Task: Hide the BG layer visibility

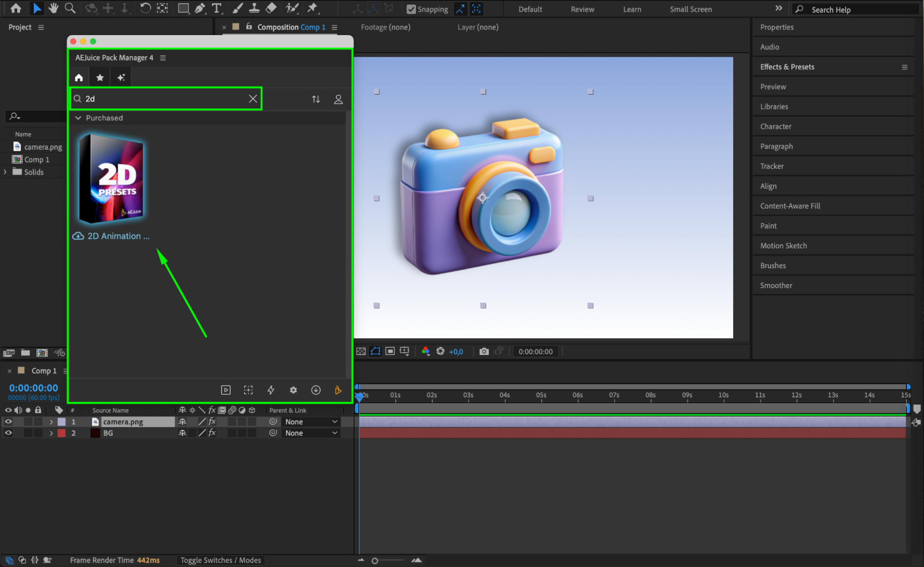Action: pos(8,433)
